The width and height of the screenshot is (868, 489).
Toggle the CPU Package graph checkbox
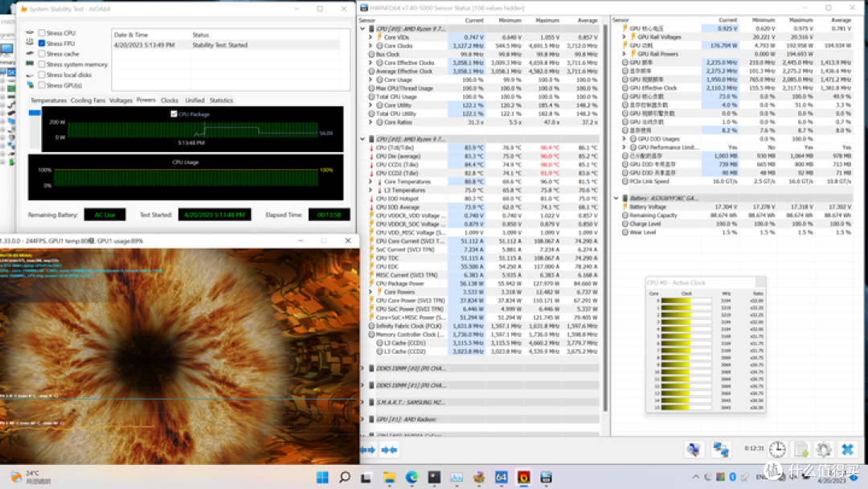pos(174,114)
